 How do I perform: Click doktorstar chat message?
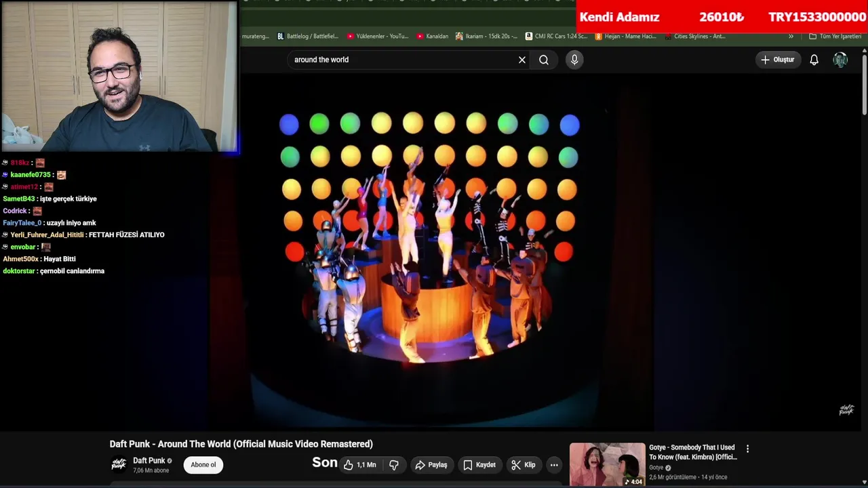coord(54,271)
